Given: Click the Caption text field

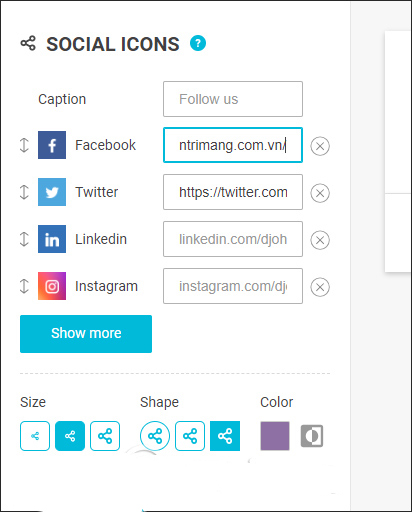Looking at the screenshot, I should pyautogui.click(x=233, y=99).
